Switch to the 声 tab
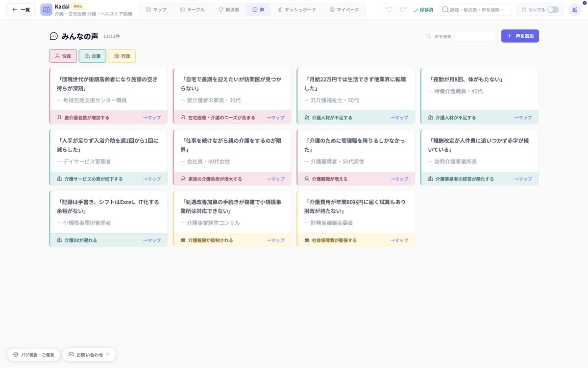Viewport: 588px width, 368px height. 258,9
